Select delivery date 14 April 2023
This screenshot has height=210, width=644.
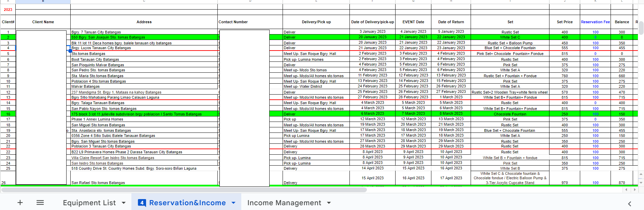click(373, 168)
